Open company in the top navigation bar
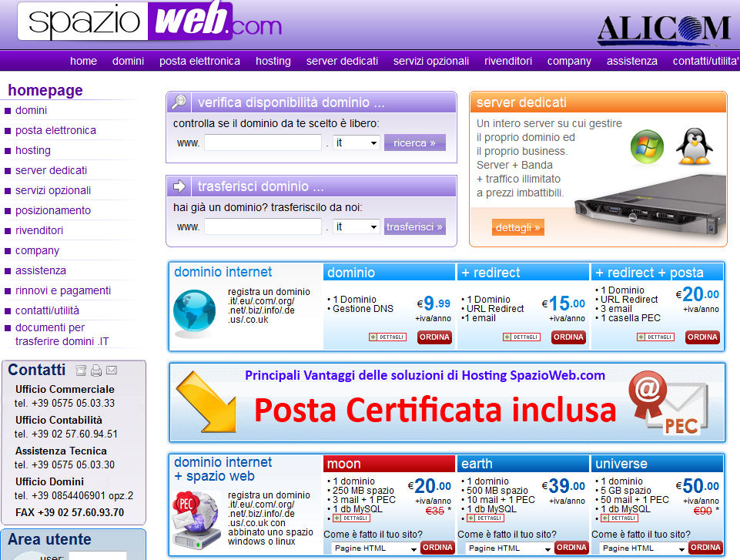Image resolution: width=740 pixels, height=560 pixels. coord(569,62)
